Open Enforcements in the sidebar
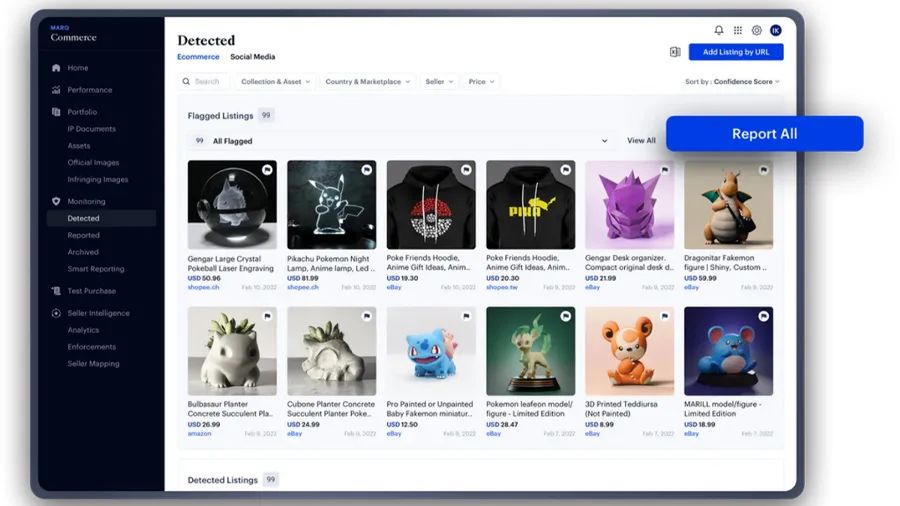 91,347
